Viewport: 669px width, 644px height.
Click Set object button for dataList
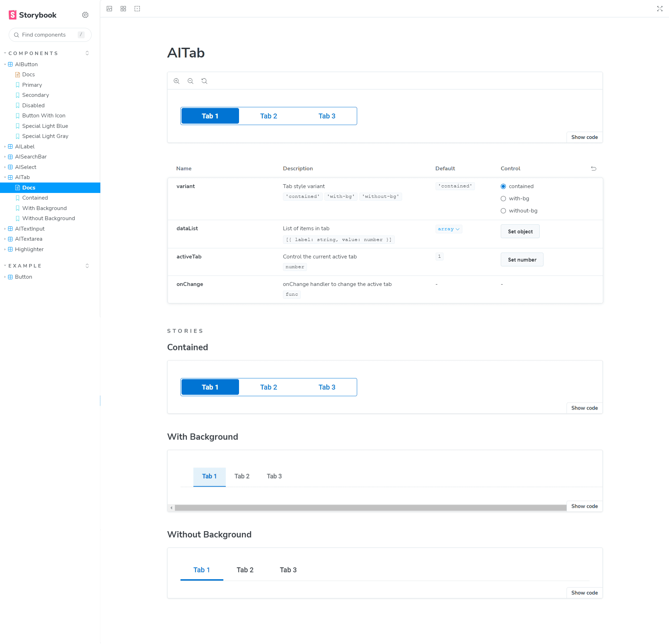[x=520, y=232]
